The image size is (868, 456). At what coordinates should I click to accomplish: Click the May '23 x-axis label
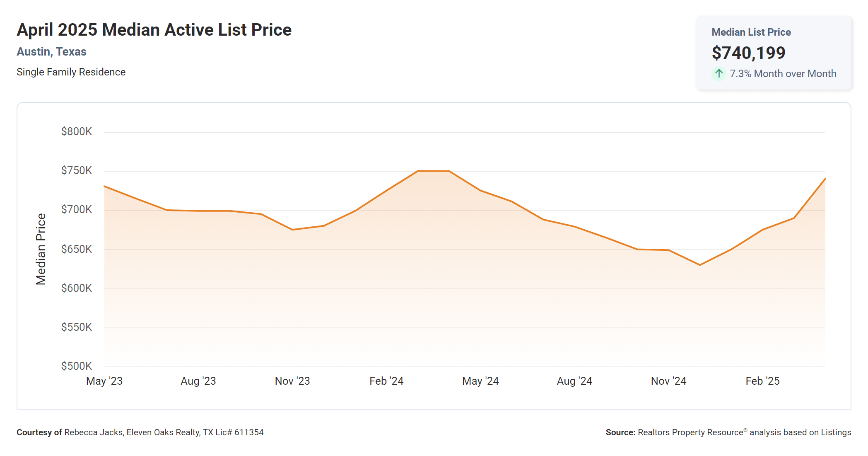point(104,381)
